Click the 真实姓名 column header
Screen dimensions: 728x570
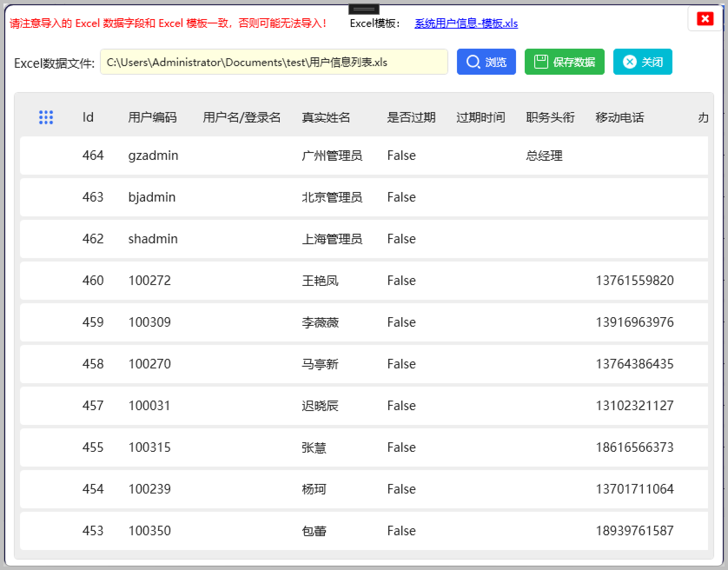326,117
